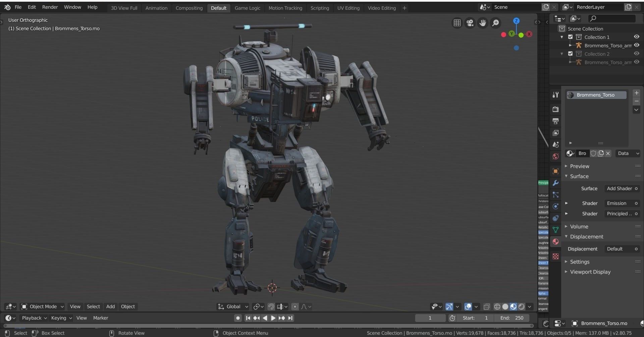Add a material slot with plus button

(x=636, y=93)
